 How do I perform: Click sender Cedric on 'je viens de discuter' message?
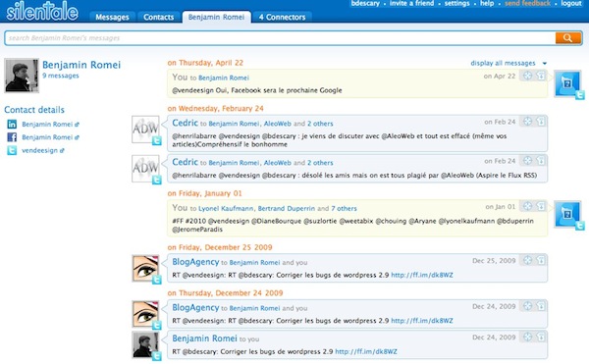click(185, 123)
